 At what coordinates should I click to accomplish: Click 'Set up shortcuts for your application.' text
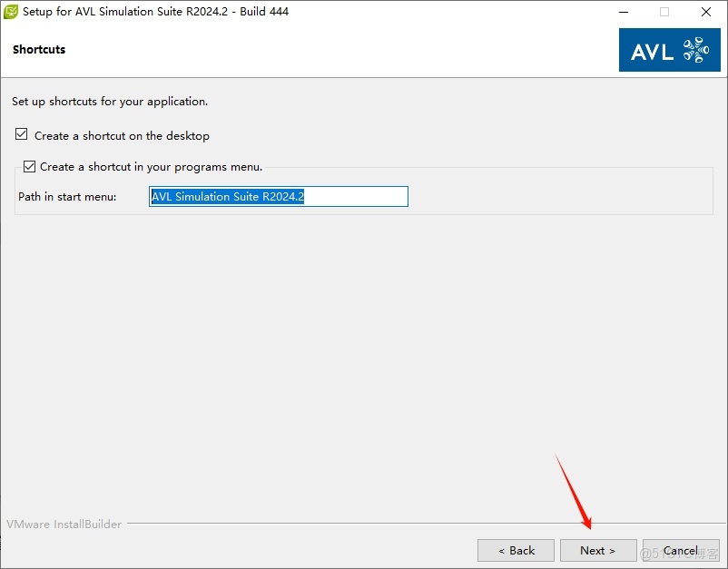point(110,101)
